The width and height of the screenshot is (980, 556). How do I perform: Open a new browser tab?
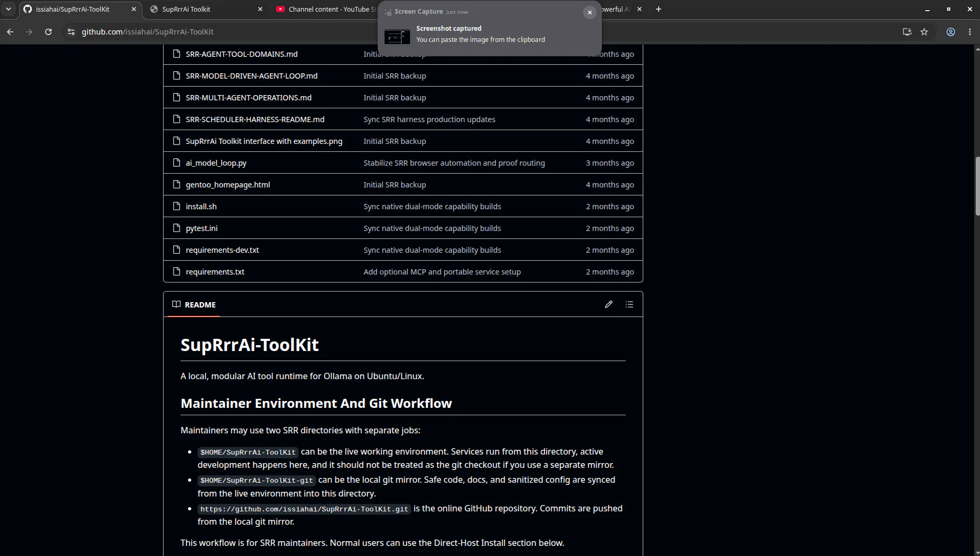coord(659,9)
